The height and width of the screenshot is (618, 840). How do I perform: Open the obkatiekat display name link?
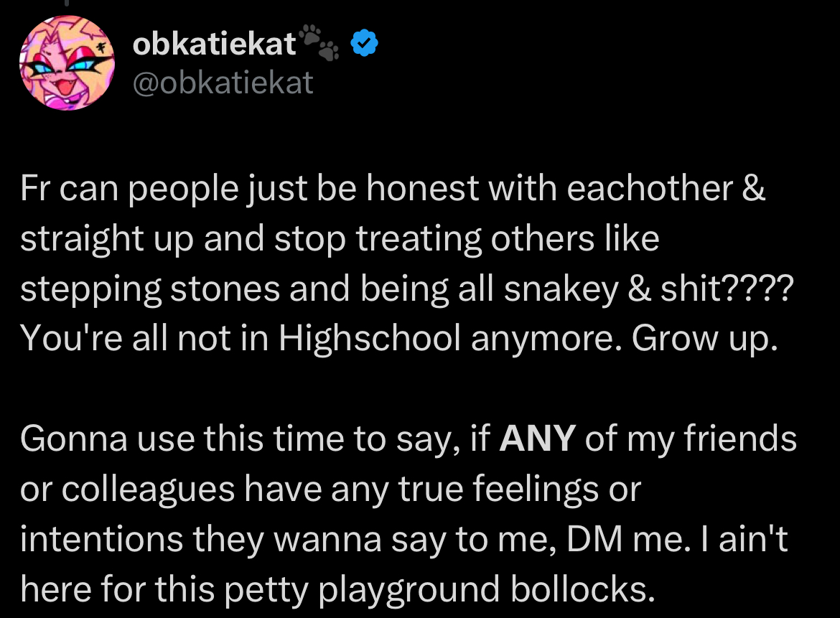tap(214, 43)
